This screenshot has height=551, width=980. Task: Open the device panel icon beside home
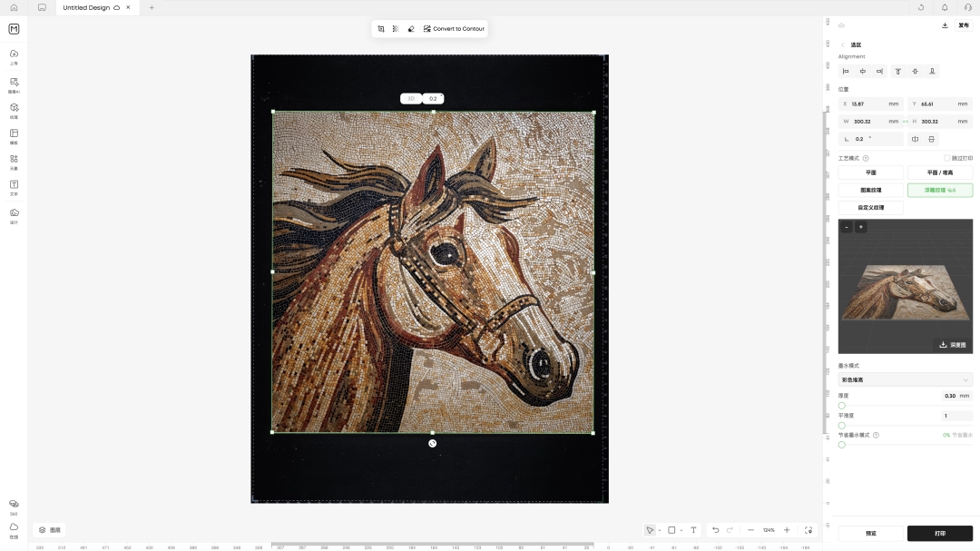42,7
